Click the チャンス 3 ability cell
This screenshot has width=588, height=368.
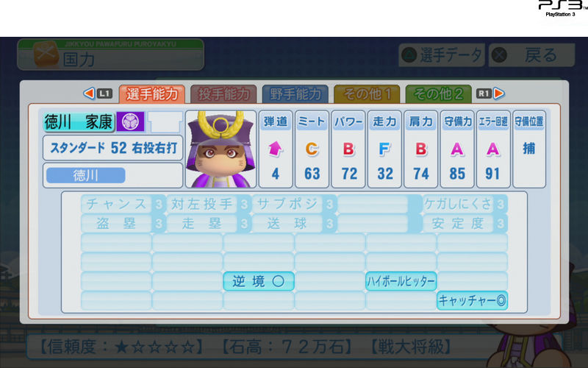(x=123, y=204)
